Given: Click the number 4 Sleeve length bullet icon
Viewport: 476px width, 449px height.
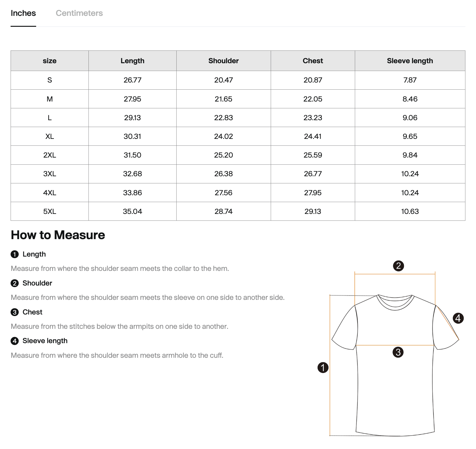Looking at the screenshot, I should [15, 341].
